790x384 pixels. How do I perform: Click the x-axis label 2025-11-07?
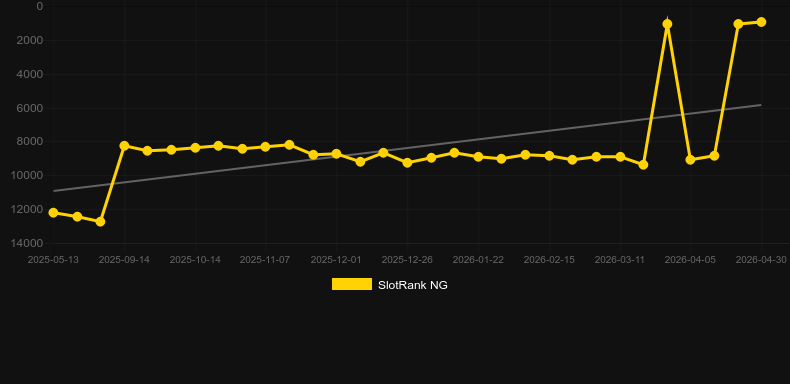(x=265, y=260)
